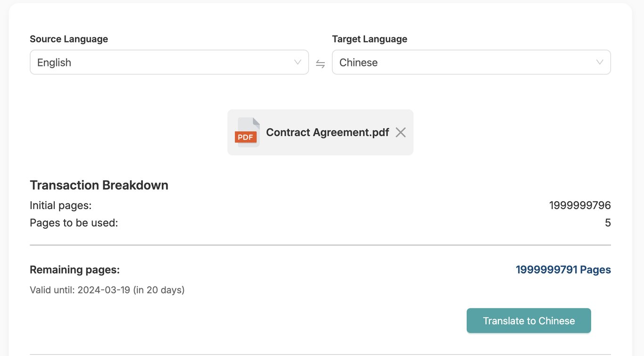This screenshot has height=356, width=644.
Task: Click the Transaction Breakdown heading
Action: [x=99, y=185]
